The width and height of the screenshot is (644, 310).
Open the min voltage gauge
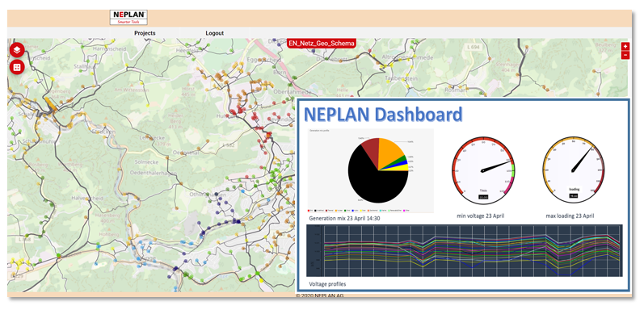point(483,170)
